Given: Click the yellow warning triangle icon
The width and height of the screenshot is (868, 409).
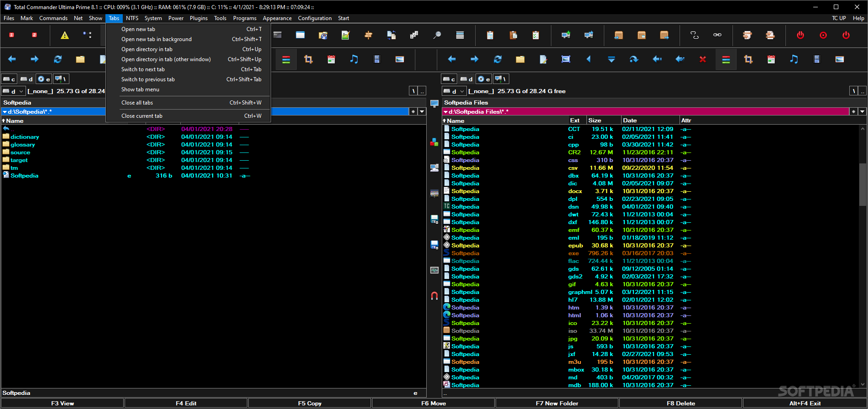Looking at the screenshot, I should [x=65, y=35].
